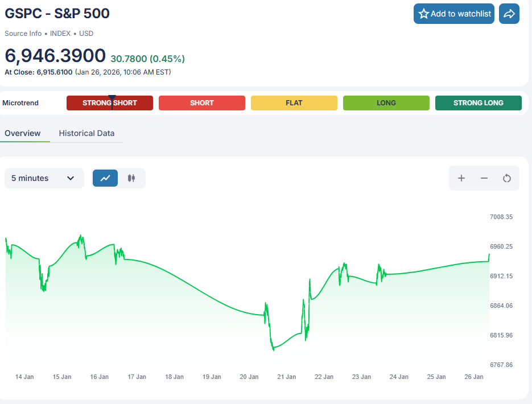Click the green LONG microtrend segment
Viewport: 532px width, 404px height.
(386, 103)
